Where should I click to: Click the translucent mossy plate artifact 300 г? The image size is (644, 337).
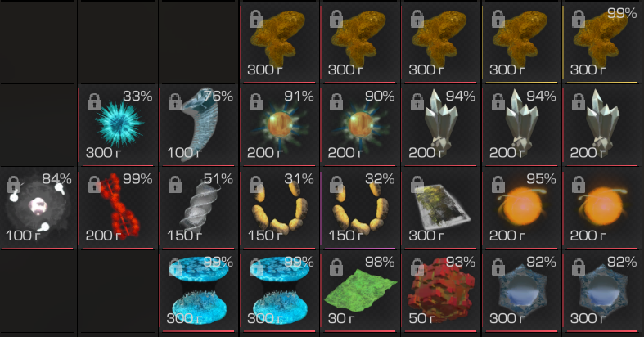(x=441, y=208)
